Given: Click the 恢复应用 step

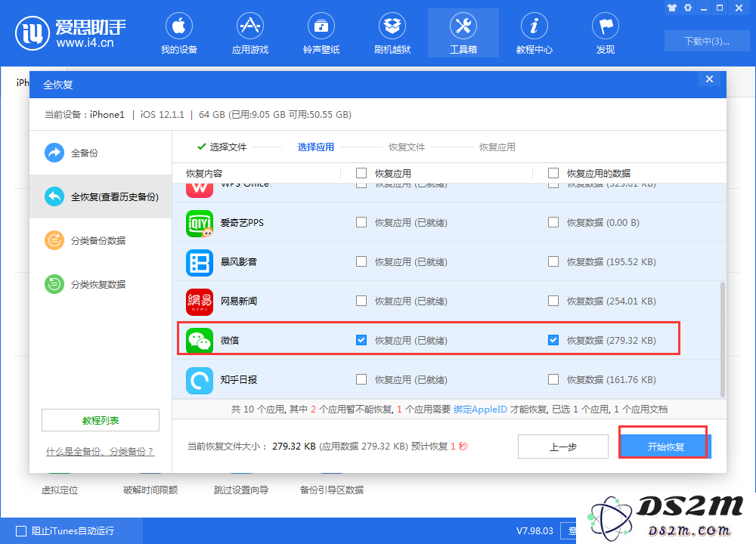Looking at the screenshot, I should click(x=497, y=147).
